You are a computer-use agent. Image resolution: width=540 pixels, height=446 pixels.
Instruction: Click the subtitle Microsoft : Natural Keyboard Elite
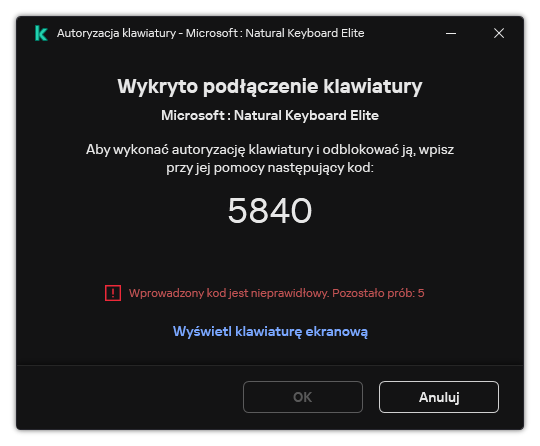pos(270,115)
